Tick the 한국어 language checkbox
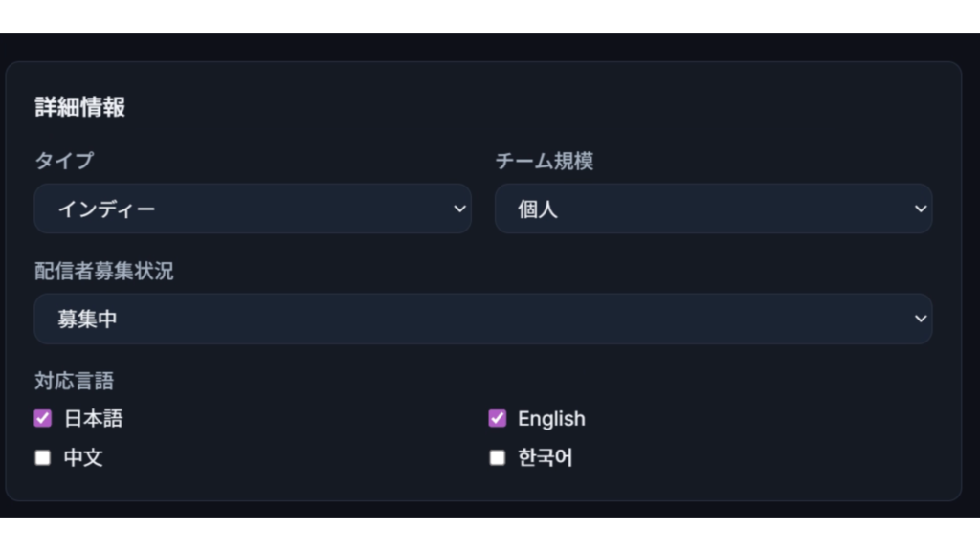 (x=497, y=457)
